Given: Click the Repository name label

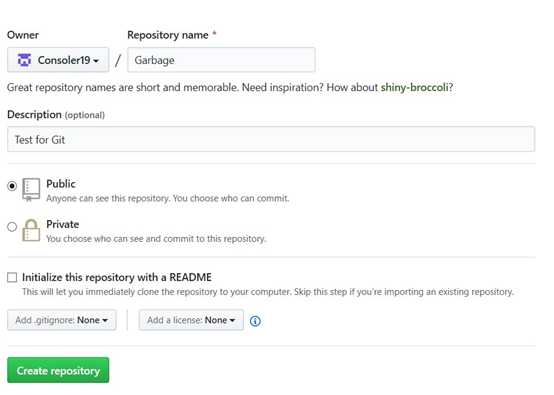Looking at the screenshot, I should (x=168, y=35).
